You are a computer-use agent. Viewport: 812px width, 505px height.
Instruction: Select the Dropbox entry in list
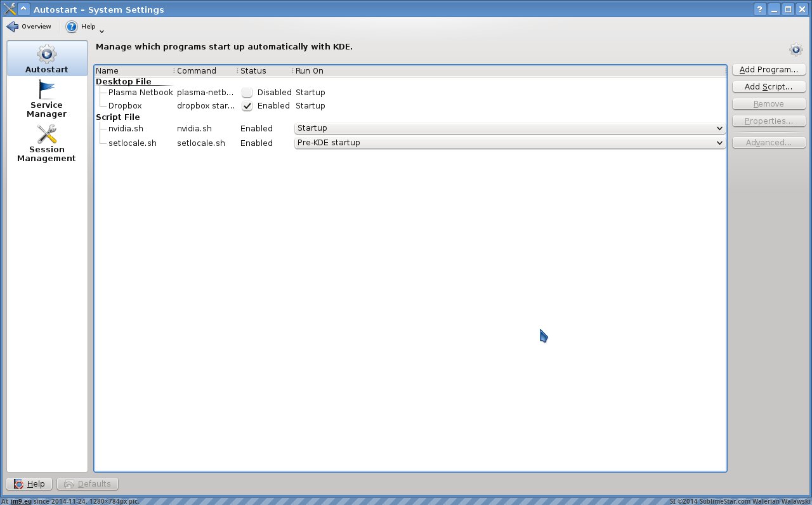[125, 106]
